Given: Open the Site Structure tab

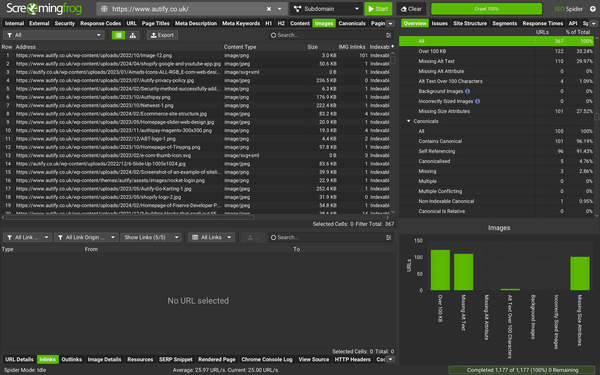Looking at the screenshot, I should pos(470,23).
